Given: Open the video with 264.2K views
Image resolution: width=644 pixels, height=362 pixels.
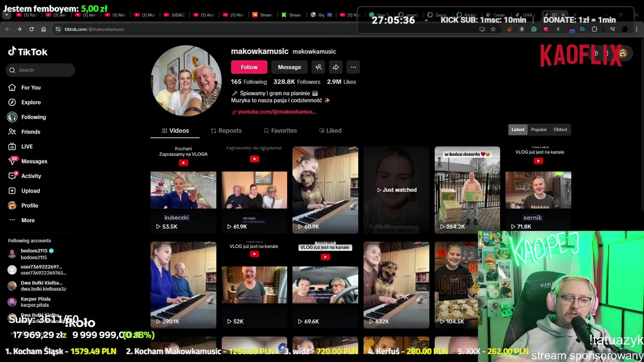Looking at the screenshot, I should click(x=467, y=190).
